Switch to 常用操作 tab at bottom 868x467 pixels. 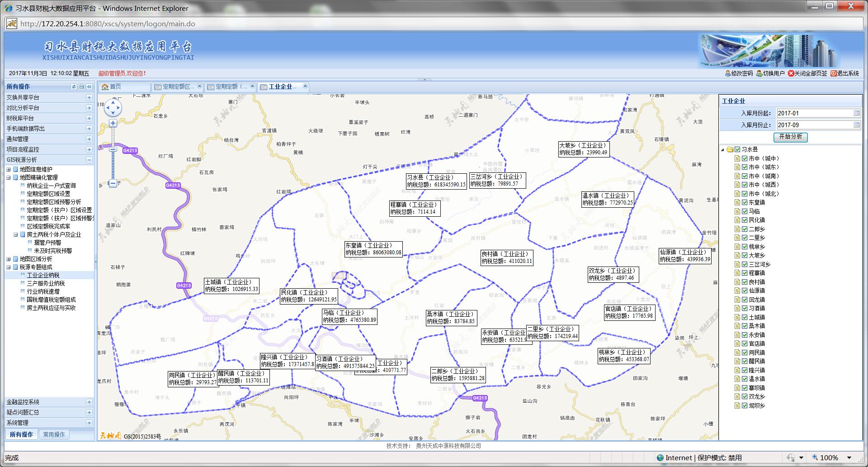(x=54, y=434)
